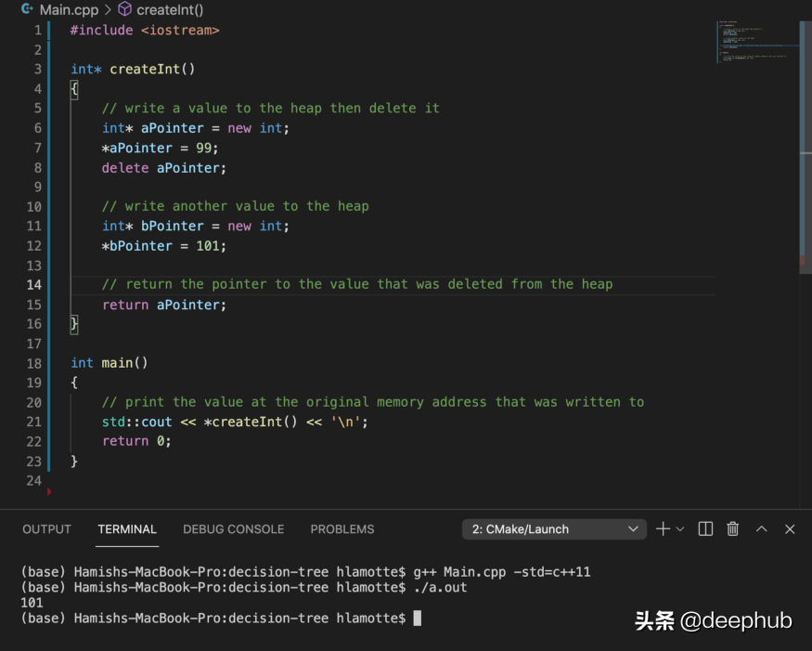Click the C++ file icon in breadcrumb
Screen dimensions: 812x651
28,8
